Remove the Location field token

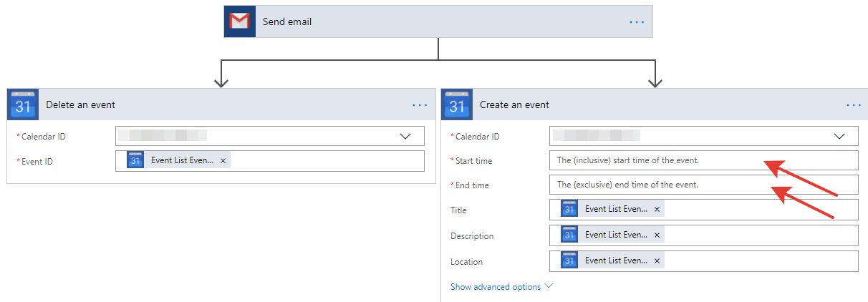coord(657,261)
